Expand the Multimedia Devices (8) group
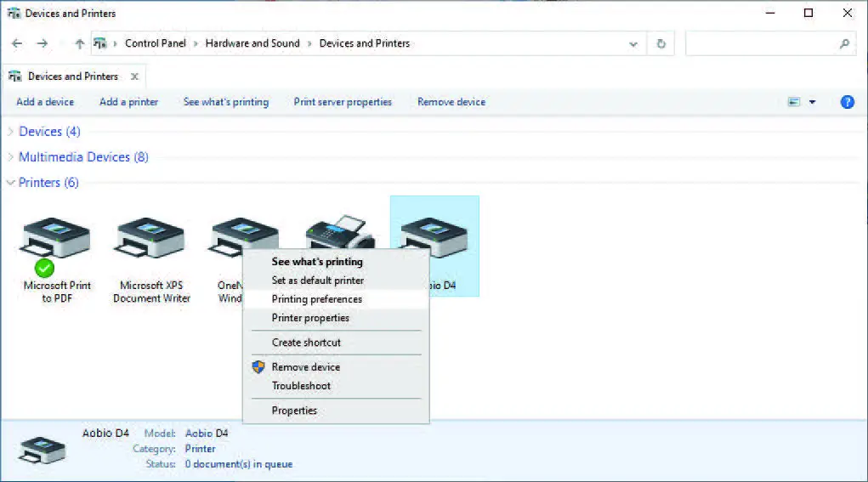The height and width of the screenshot is (482, 868). tap(10, 157)
